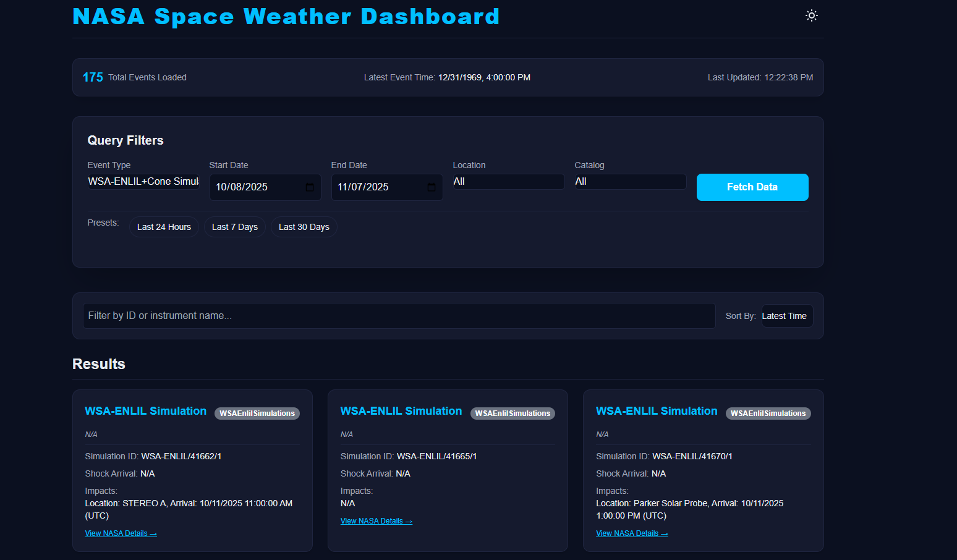The height and width of the screenshot is (560, 957).
Task: Open the End Date calendar picker
Action: 432,187
